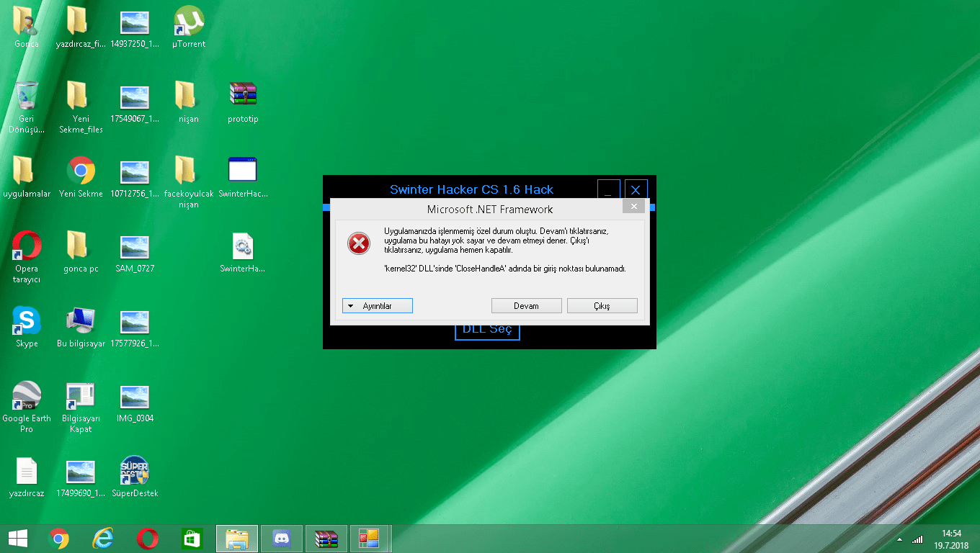Switch to File Explorer taskbar window
Viewport: 980px width, 553px height.
pyautogui.click(x=237, y=539)
